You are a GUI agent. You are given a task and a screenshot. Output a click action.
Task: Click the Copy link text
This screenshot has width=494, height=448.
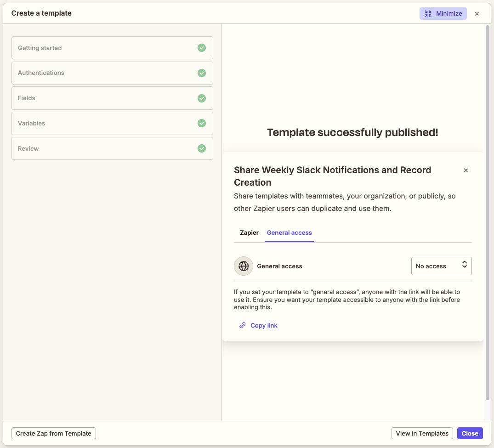click(264, 325)
